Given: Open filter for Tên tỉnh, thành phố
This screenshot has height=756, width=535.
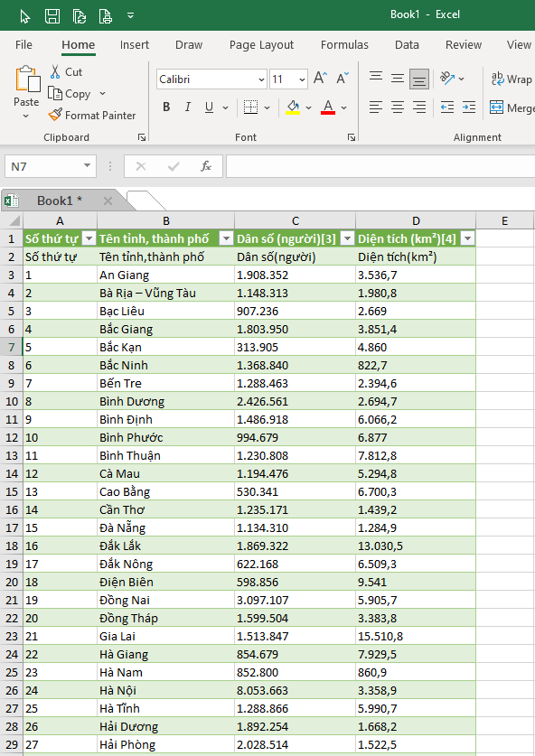Looking at the screenshot, I should tap(226, 238).
